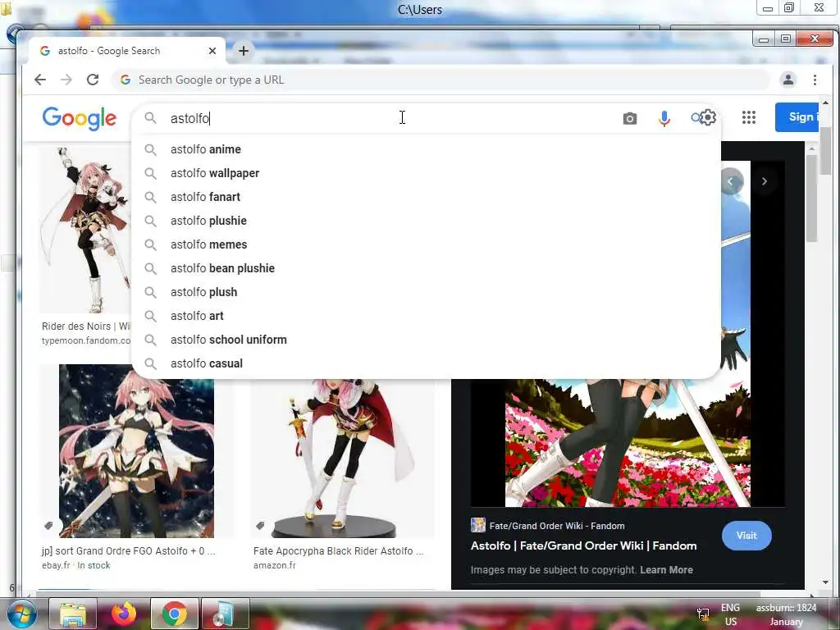Open File Explorer from the taskbar
840x630 pixels.
tap(73, 614)
